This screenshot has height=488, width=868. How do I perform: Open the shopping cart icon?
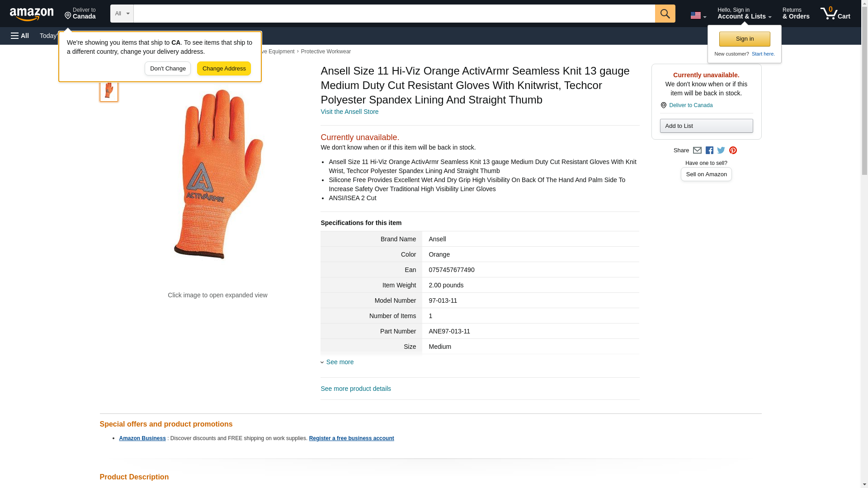click(x=835, y=14)
